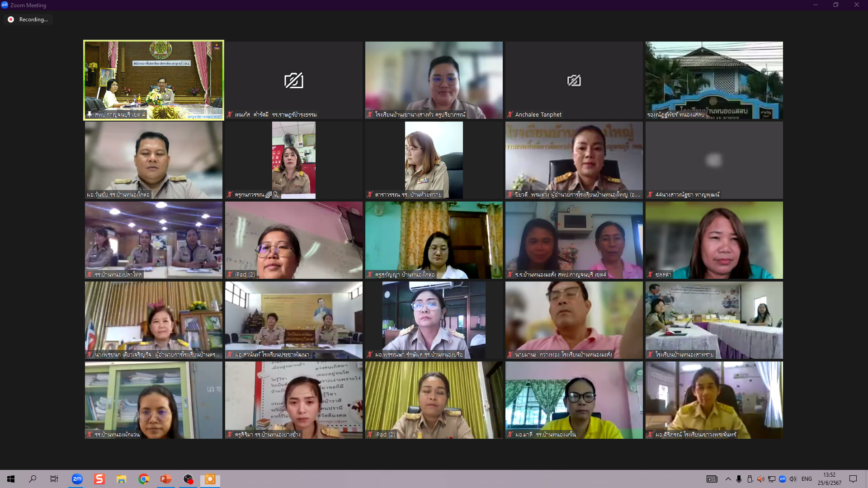Select the school building tile รองณัฏฐพัชร์ หนองแสลบ
The width and height of the screenshot is (868, 488).
click(x=714, y=80)
